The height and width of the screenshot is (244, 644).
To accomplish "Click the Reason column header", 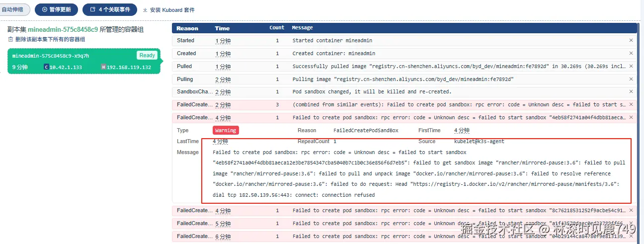I will 187,28.
